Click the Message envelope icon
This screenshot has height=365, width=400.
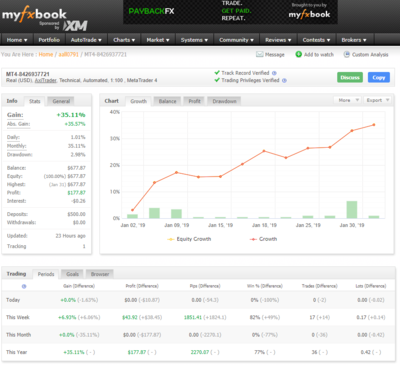(259, 54)
